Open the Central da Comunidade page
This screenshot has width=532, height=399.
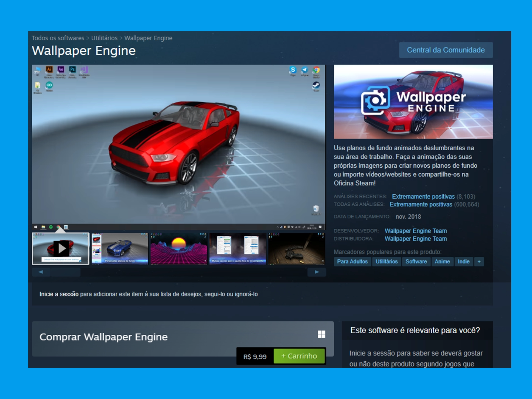click(446, 50)
